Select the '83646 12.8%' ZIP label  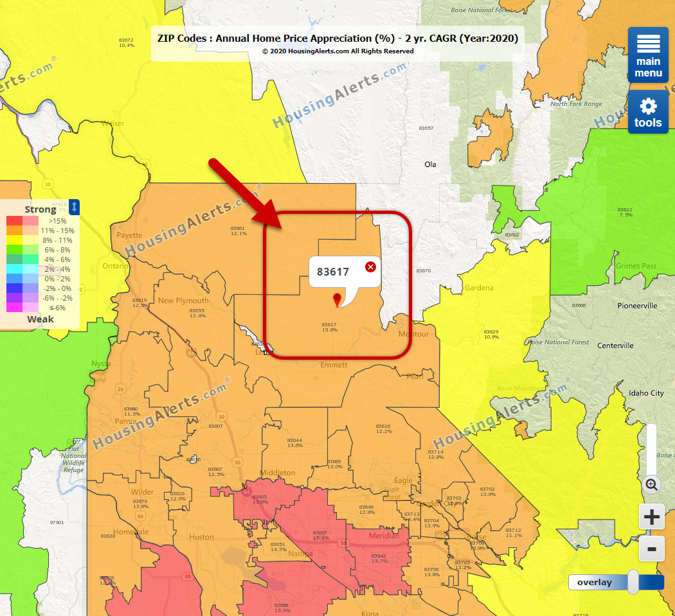point(367,509)
